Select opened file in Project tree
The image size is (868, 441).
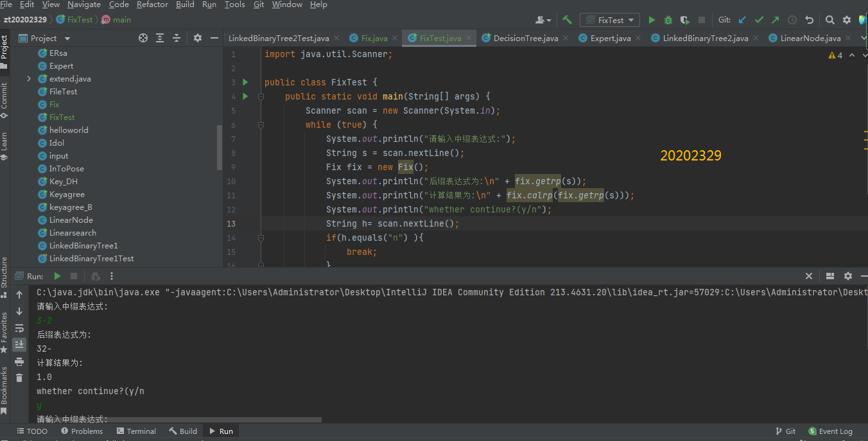pyautogui.click(x=143, y=39)
